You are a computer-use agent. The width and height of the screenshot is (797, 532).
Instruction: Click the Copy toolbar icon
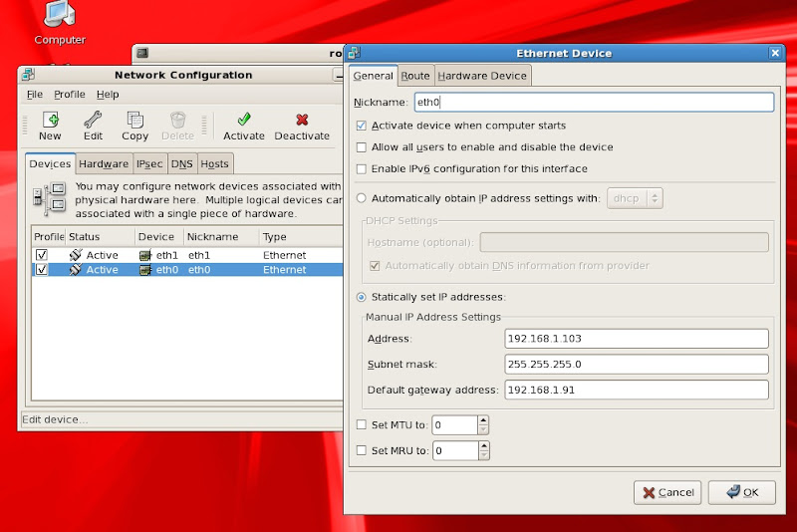pos(134,120)
